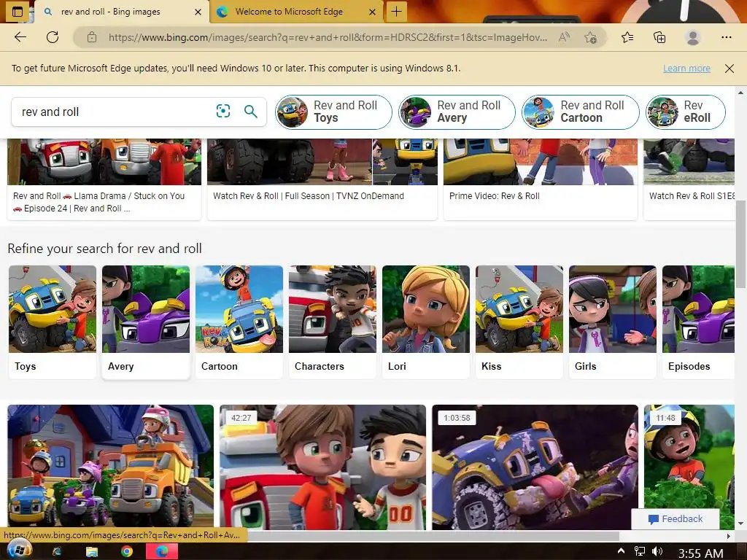The height and width of the screenshot is (560, 747).
Task: Dismiss the Windows 8.1 update notice
Action: tap(729, 69)
